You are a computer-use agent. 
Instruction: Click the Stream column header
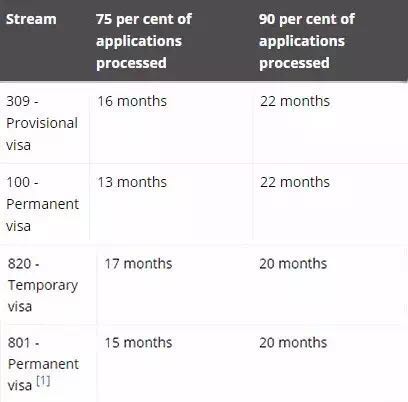click(x=31, y=19)
